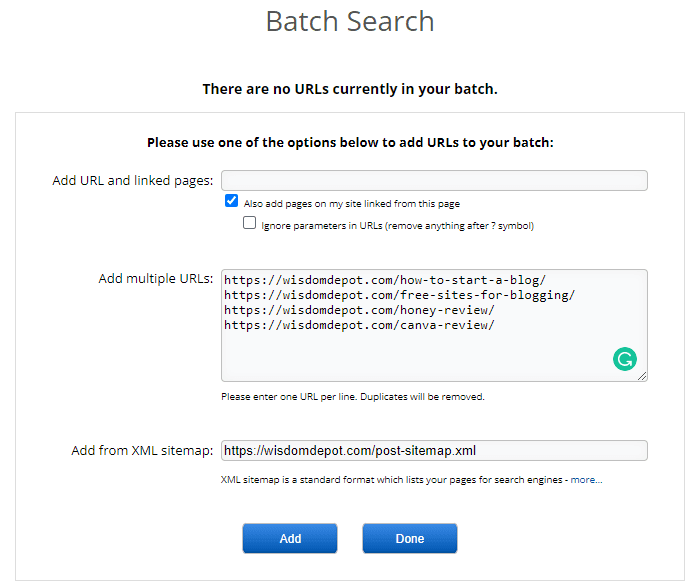
Task: Click the canva-review URL line
Action: click(x=359, y=325)
